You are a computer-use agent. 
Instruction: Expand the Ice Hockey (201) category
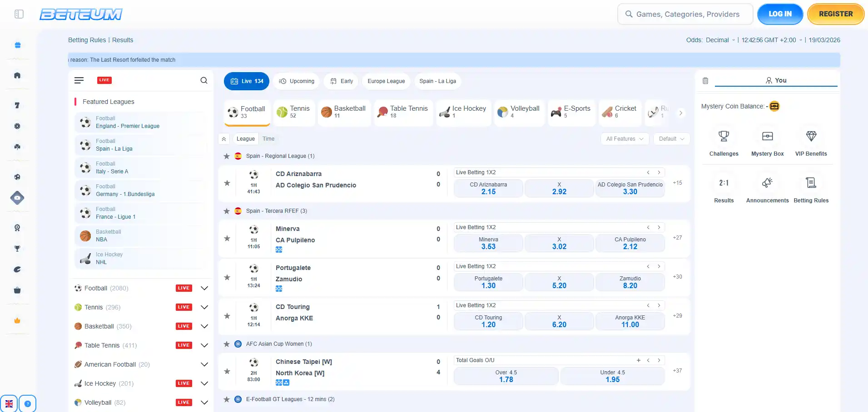click(204, 383)
